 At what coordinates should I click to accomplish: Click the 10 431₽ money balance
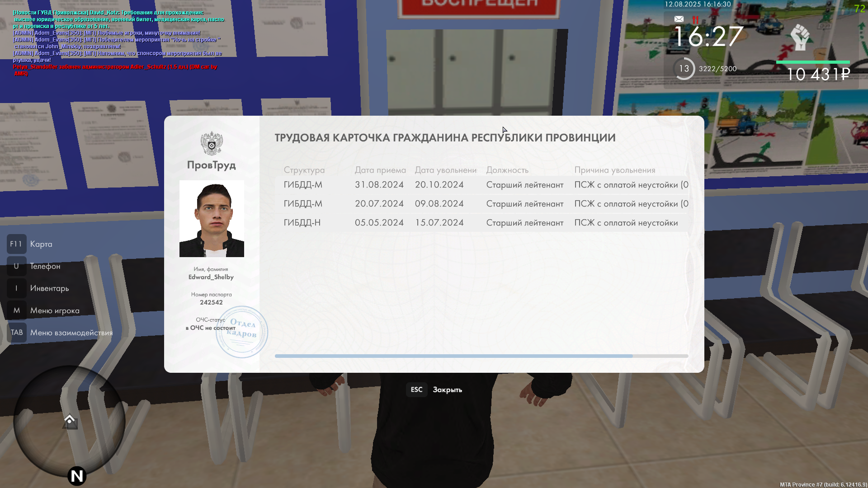coord(819,75)
